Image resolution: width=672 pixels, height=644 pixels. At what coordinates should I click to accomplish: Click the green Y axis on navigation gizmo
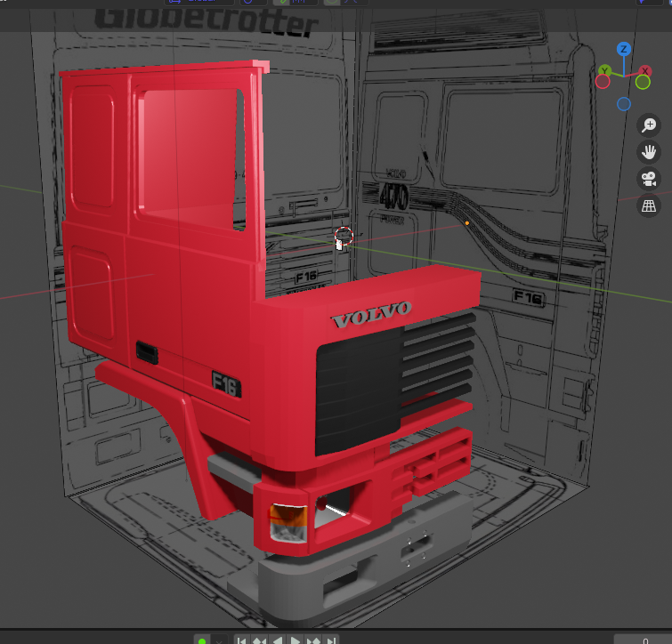coord(604,70)
